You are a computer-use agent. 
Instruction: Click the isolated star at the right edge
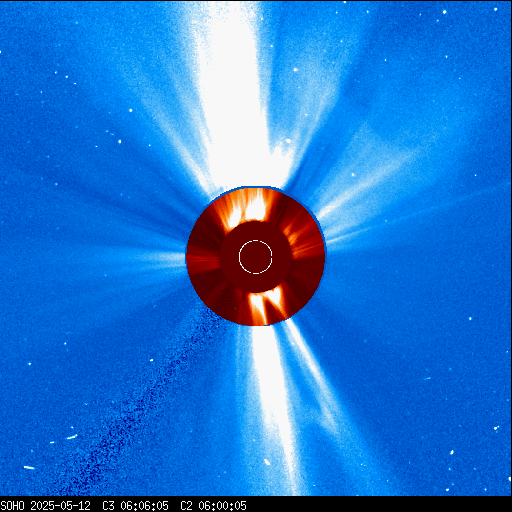tap(470, 319)
